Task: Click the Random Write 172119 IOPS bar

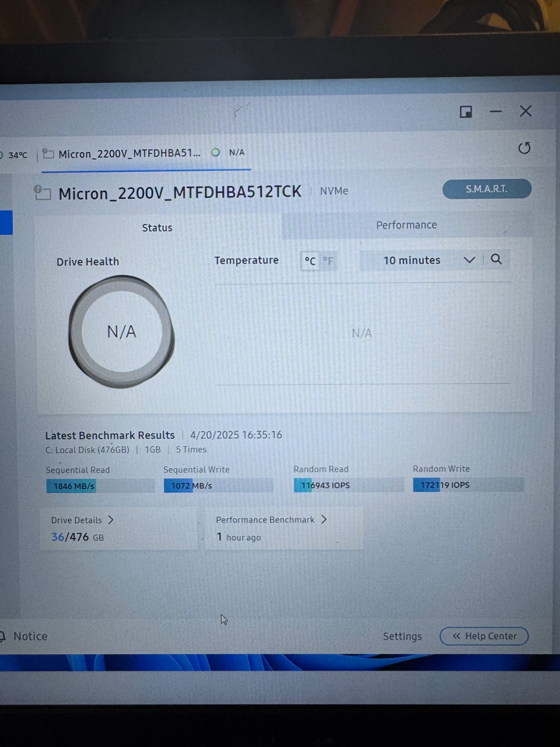Action: pyautogui.click(x=468, y=484)
